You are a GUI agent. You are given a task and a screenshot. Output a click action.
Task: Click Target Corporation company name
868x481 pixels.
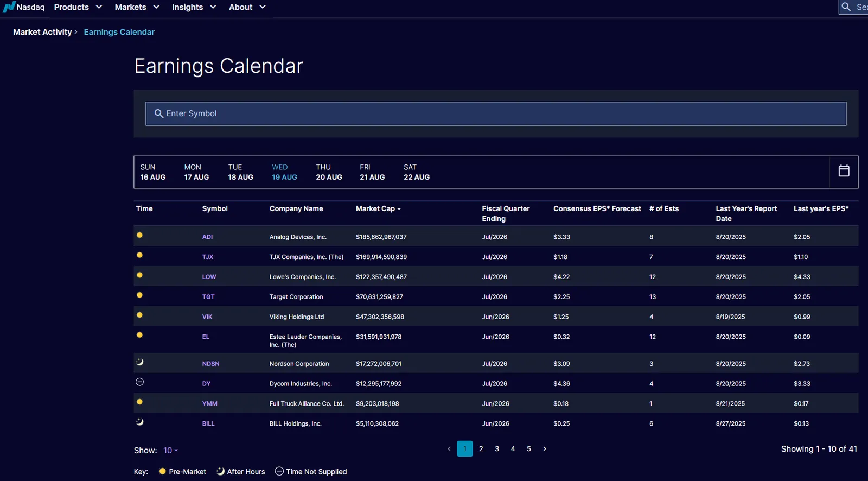[296, 297]
